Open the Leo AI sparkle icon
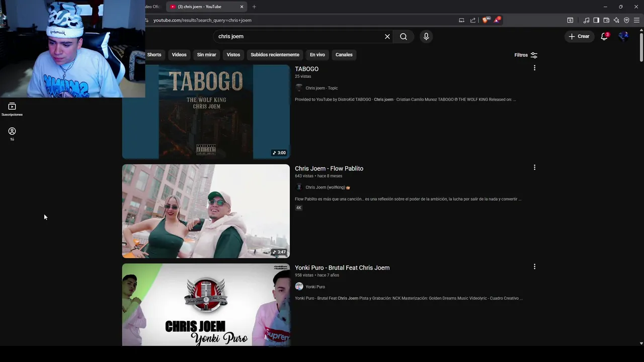644x362 pixels. point(616,20)
